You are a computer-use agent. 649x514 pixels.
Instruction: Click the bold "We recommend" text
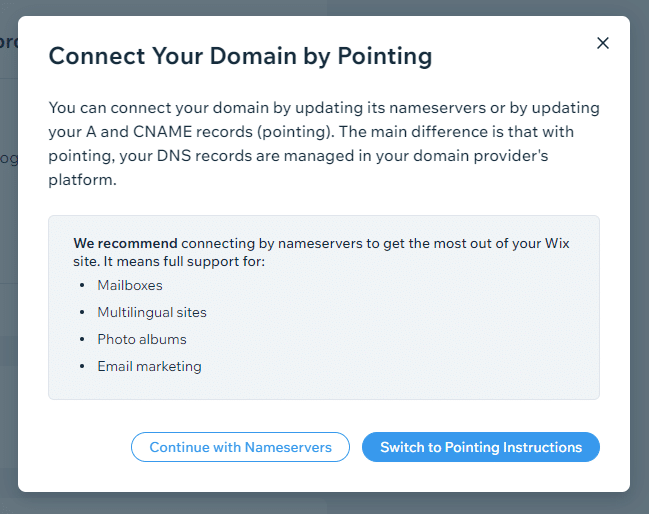point(125,243)
